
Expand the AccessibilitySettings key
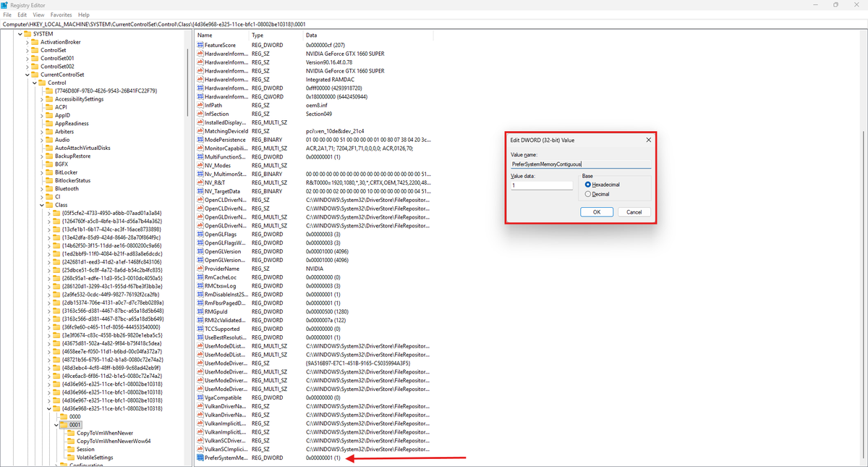coord(42,99)
